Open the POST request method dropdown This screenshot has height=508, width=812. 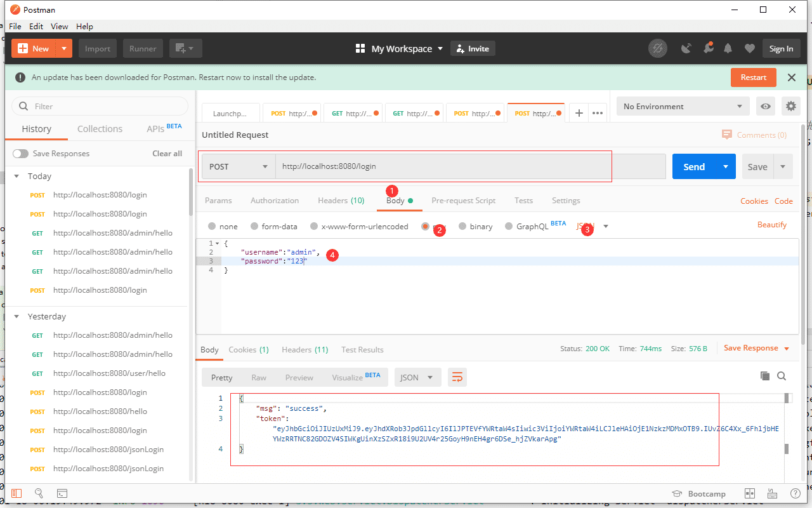(238, 166)
